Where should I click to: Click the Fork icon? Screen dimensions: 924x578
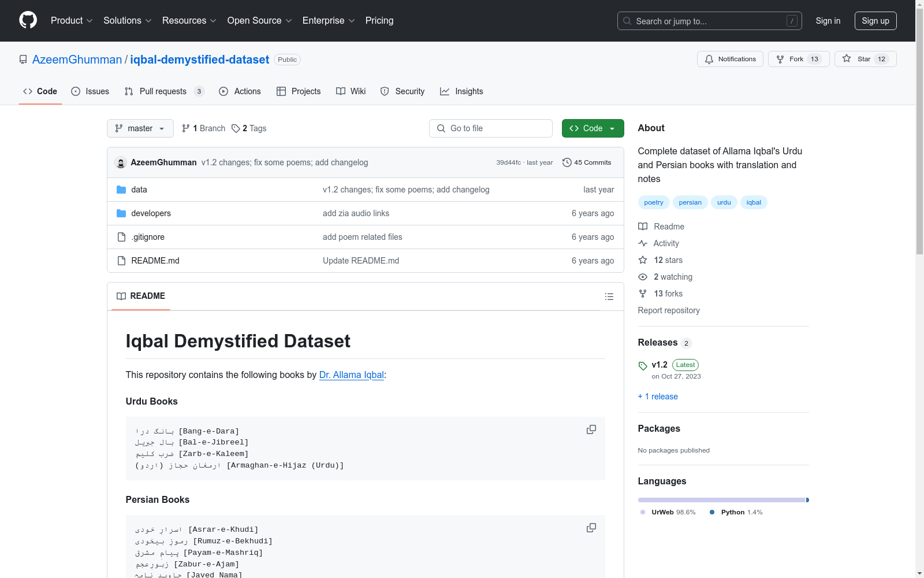point(780,59)
